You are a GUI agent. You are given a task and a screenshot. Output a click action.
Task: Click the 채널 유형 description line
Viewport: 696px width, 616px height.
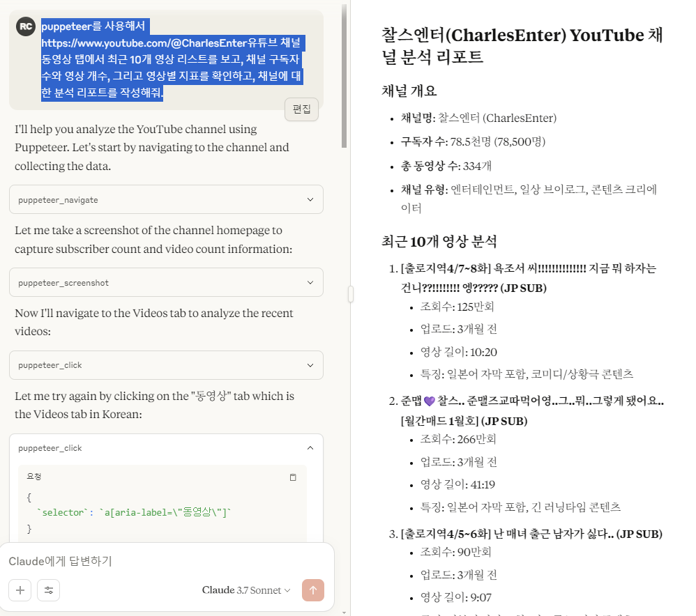pos(529,199)
